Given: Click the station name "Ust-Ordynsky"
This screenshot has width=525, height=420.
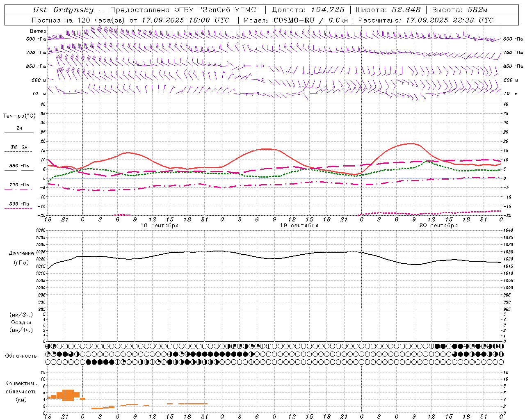Looking at the screenshot, I should [x=63, y=10].
